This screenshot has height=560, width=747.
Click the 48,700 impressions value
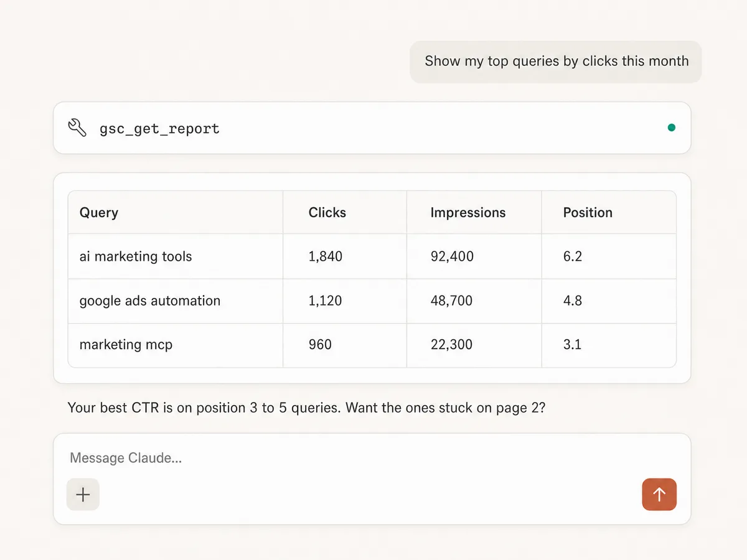[x=451, y=301]
